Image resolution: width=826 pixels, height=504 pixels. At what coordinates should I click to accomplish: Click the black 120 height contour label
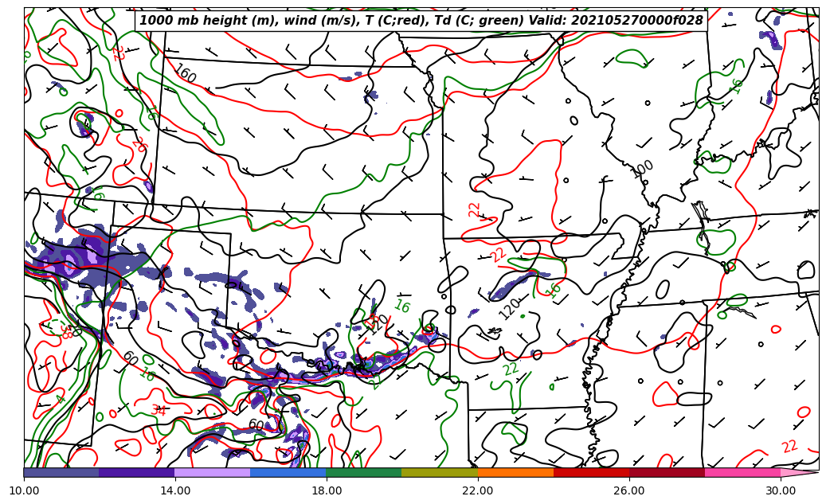pos(509,308)
